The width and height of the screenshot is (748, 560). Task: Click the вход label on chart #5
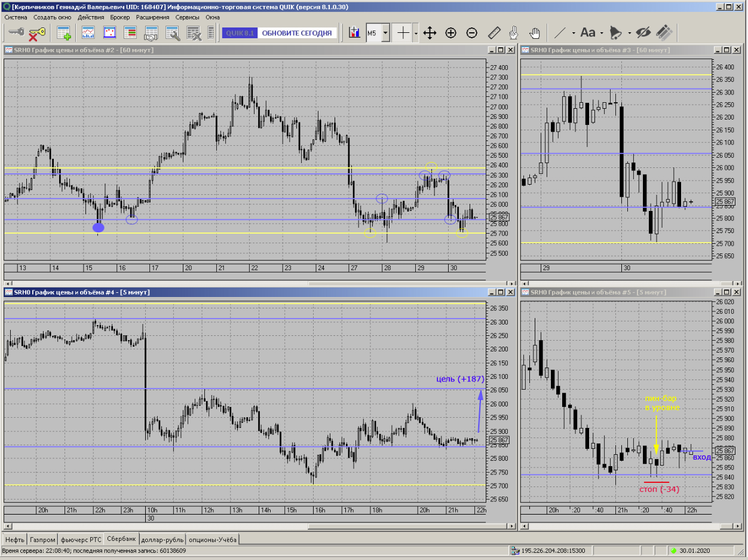(x=701, y=457)
